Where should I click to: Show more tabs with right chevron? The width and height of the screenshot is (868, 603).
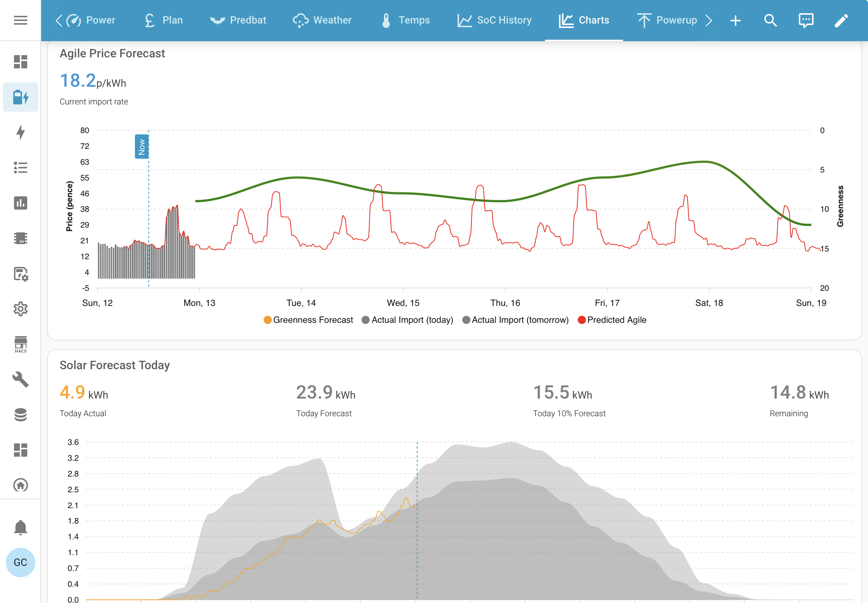point(708,20)
